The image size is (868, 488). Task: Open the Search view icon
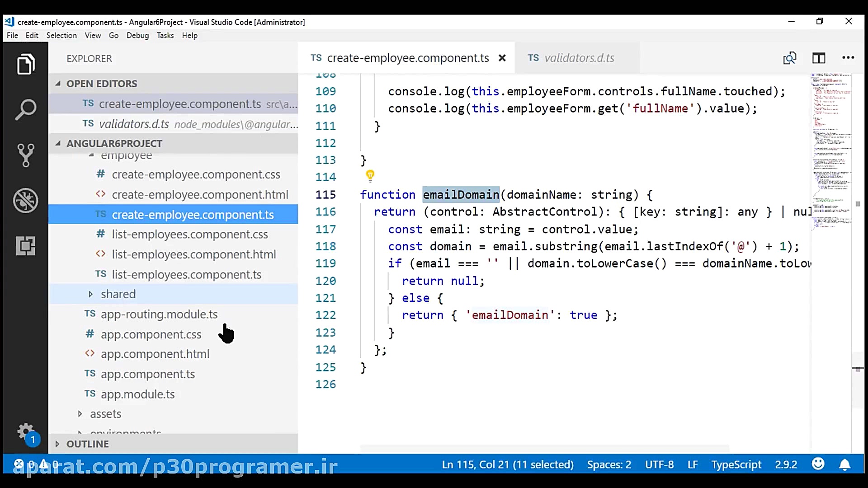point(26,110)
